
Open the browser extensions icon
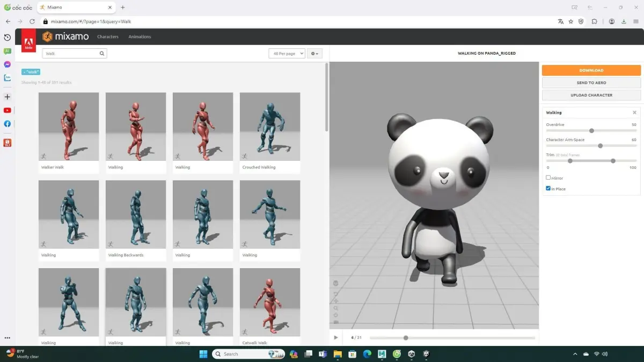(x=595, y=21)
